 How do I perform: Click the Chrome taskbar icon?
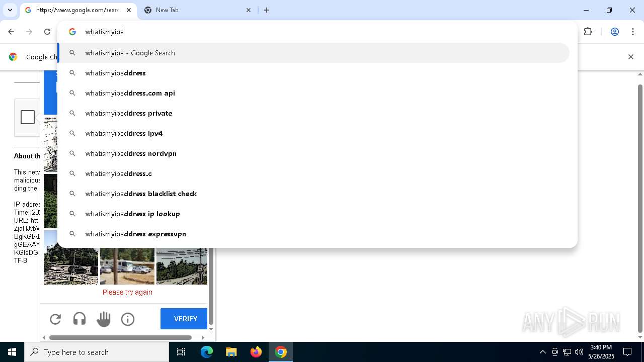(x=281, y=352)
